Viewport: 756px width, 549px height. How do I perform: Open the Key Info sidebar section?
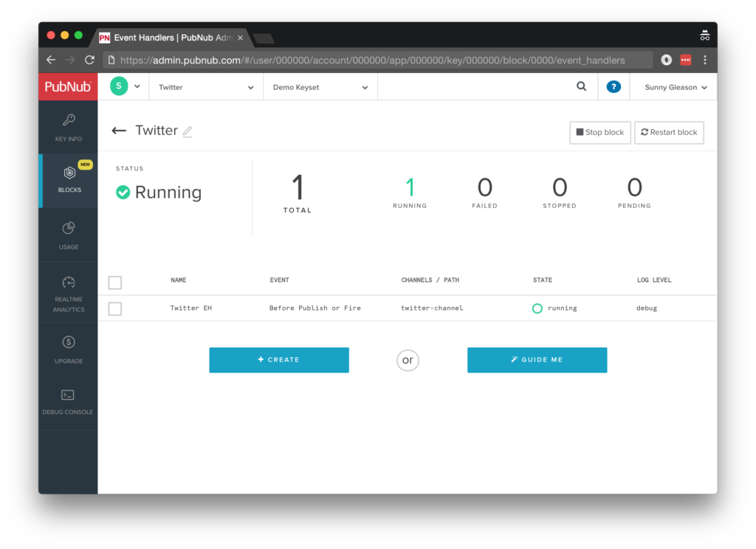(68, 127)
